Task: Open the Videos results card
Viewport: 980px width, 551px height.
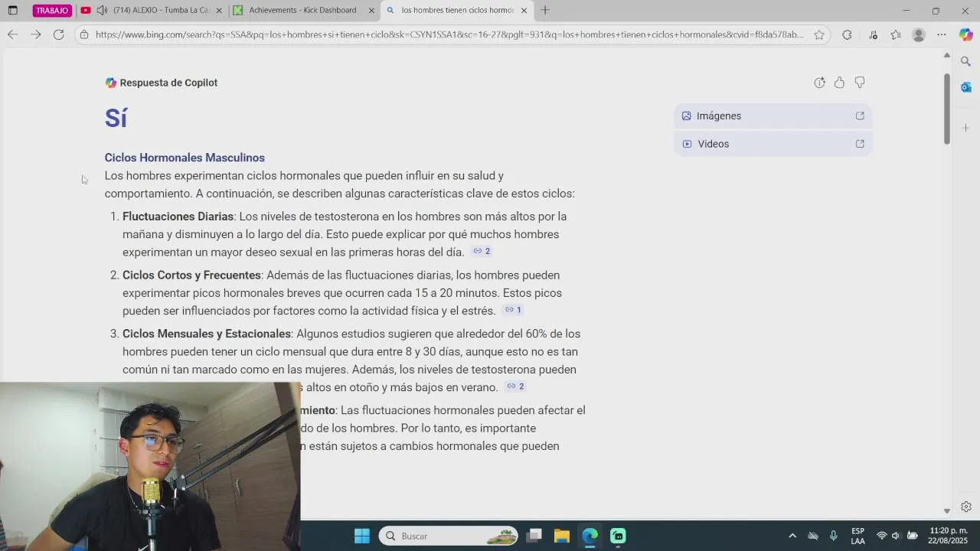Action: click(773, 144)
